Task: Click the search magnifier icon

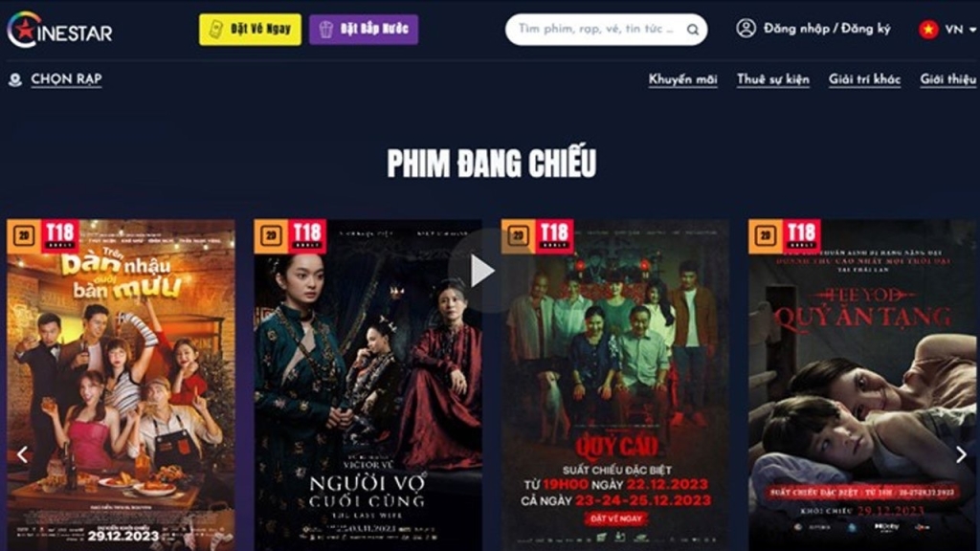Action: [693, 30]
